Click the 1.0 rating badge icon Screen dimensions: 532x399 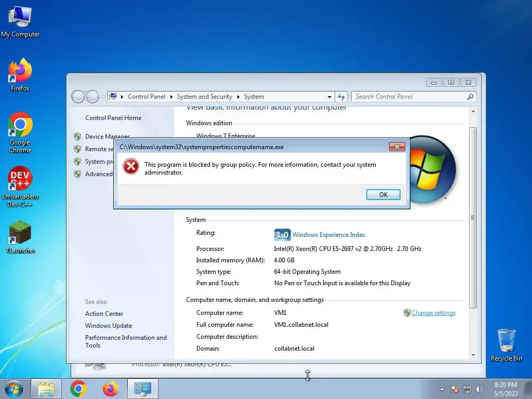coord(282,235)
